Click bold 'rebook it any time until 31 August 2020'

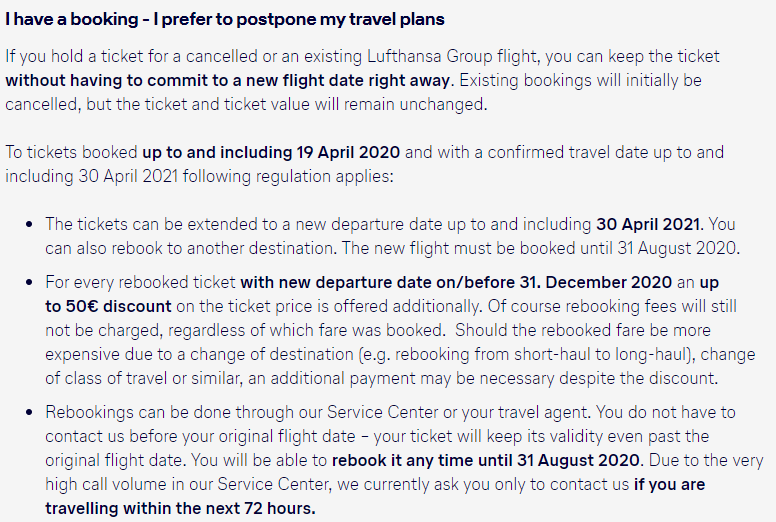(x=485, y=460)
